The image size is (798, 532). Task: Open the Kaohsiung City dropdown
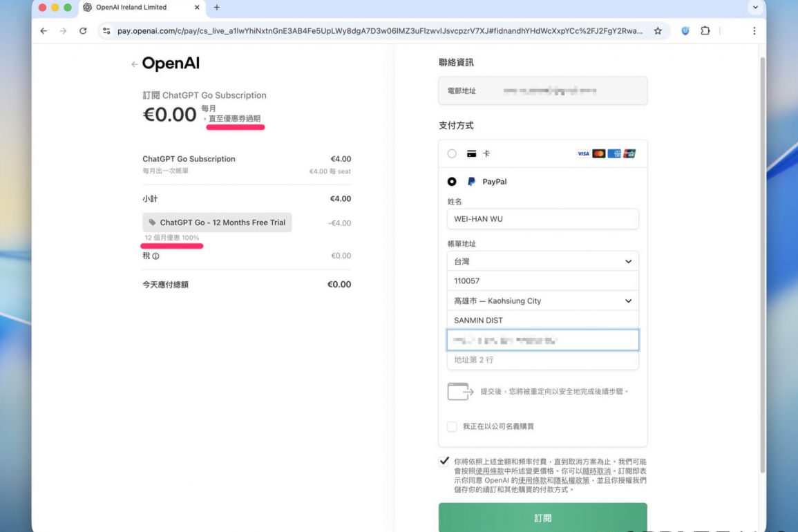(x=542, y=301)
